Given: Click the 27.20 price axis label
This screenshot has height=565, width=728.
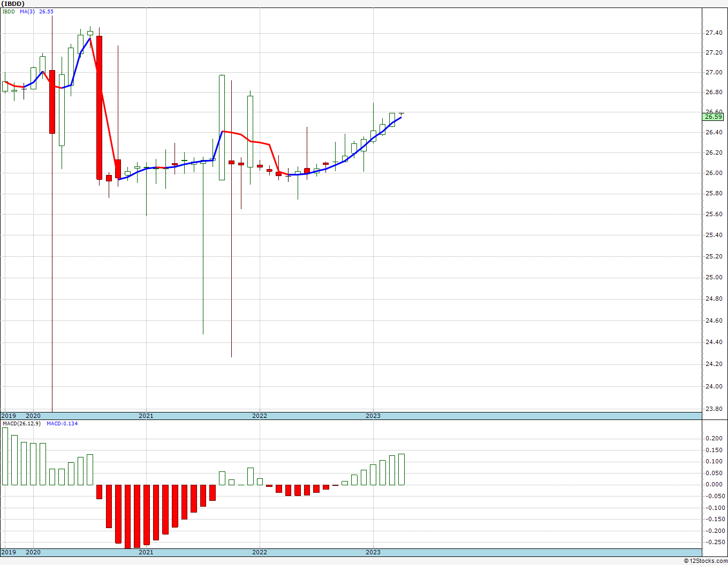Looking at the screenshot, I should coord(714,52).
